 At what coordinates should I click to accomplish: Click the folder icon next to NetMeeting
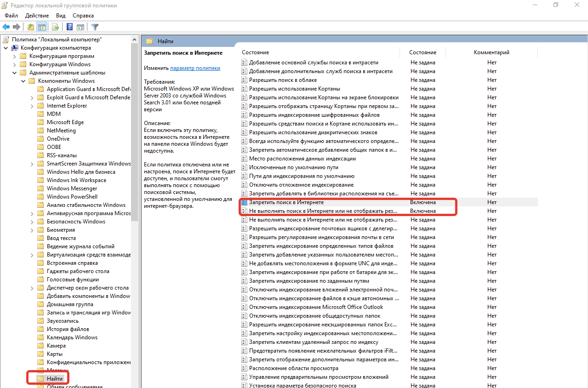[41, 131]
